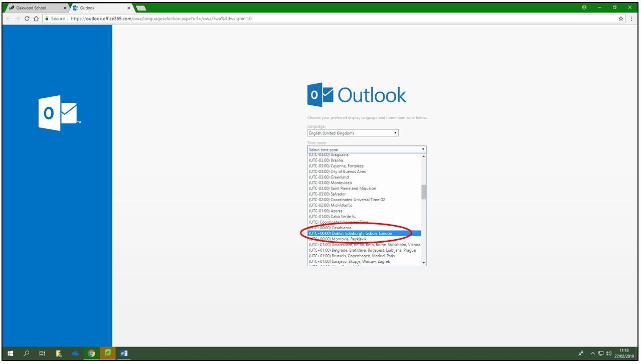Viewport: 641px width, 364px height.
Task: Click the address bar URL
Action: click(161, 19)
